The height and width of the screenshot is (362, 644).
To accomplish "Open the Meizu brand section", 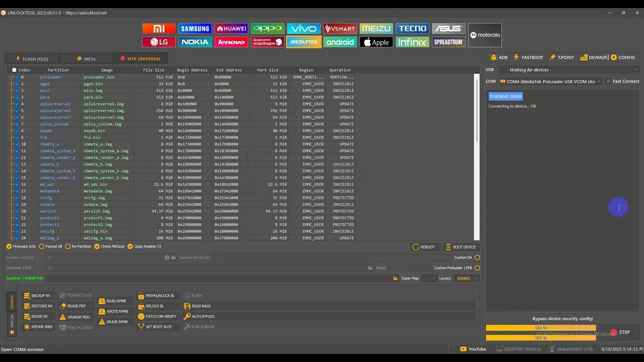I will (x=376, y=29).
